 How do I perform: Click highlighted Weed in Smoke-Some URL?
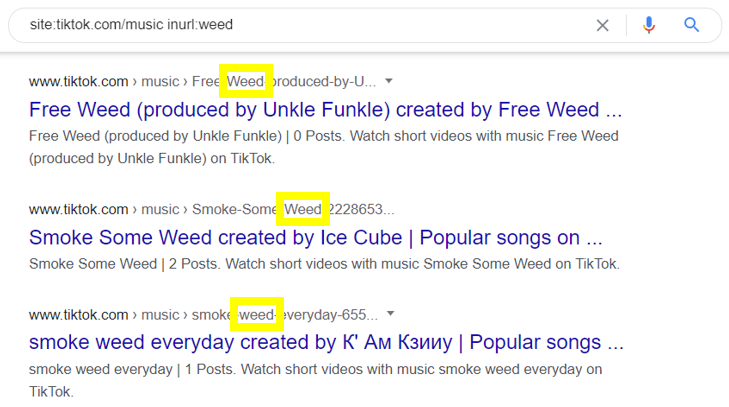tap(303, 209)
